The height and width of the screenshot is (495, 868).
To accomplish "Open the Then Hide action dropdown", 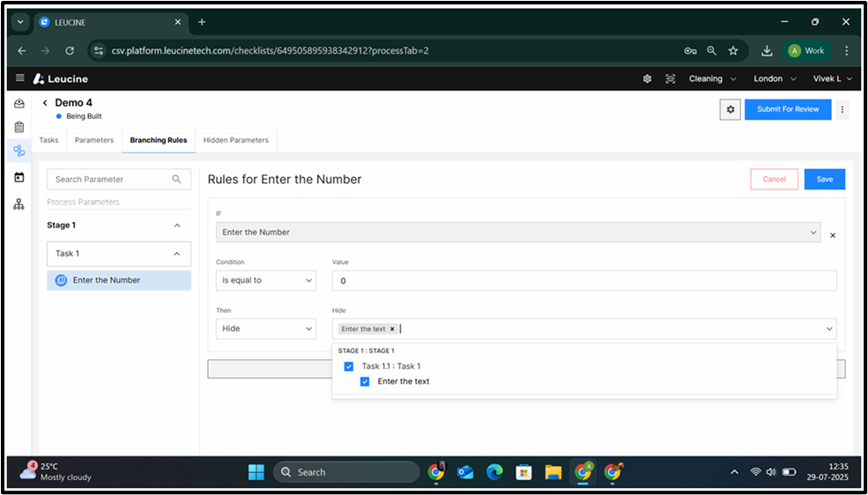I will click(x=265, y=329).
